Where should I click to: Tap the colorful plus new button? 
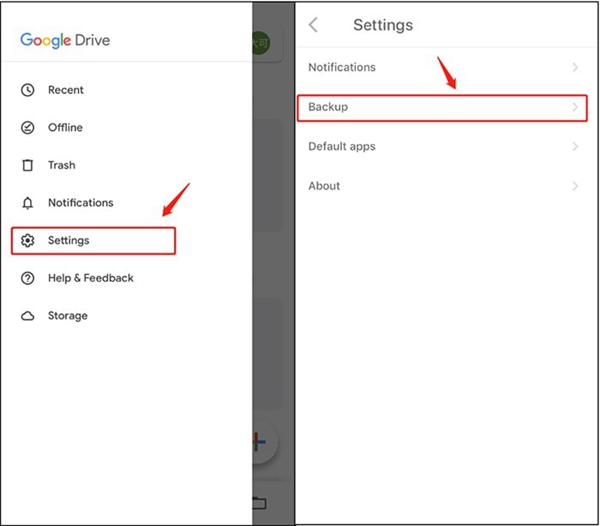259,442
